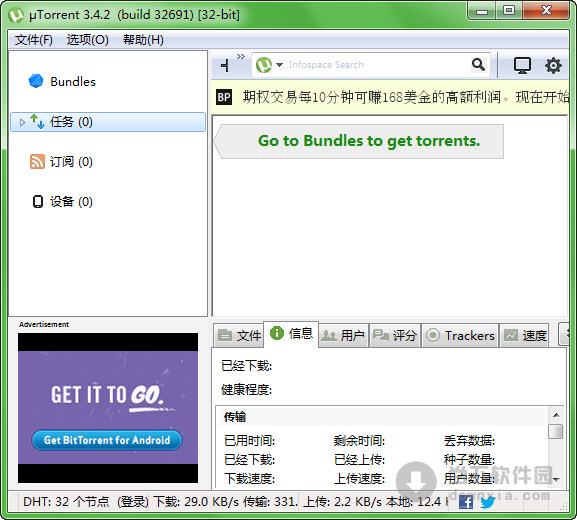Switch to the 用户 tab
Screen dimensions: 577x520
coord(343,335)
